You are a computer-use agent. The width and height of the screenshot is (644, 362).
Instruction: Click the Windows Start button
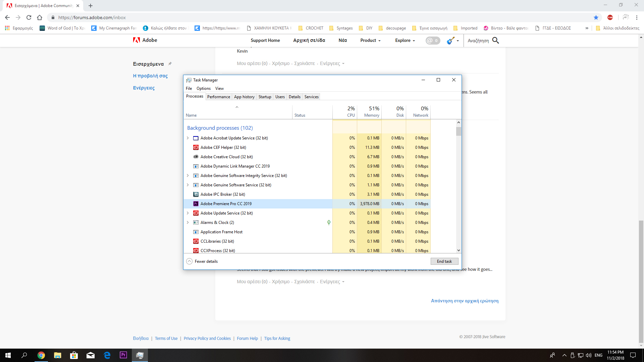pos(8,355)
